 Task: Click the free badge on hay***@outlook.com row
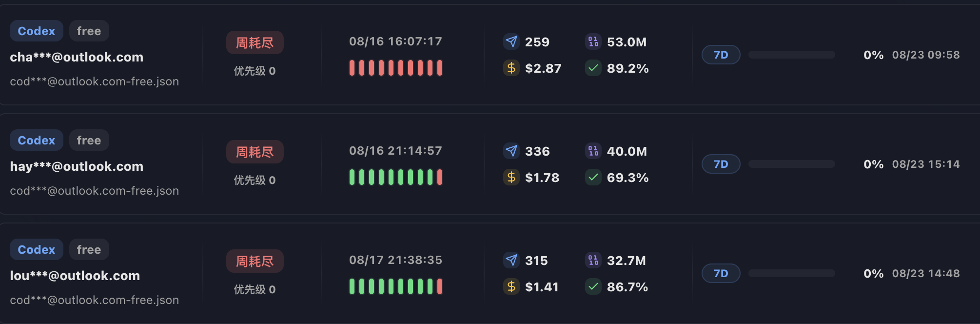(89, 140)
